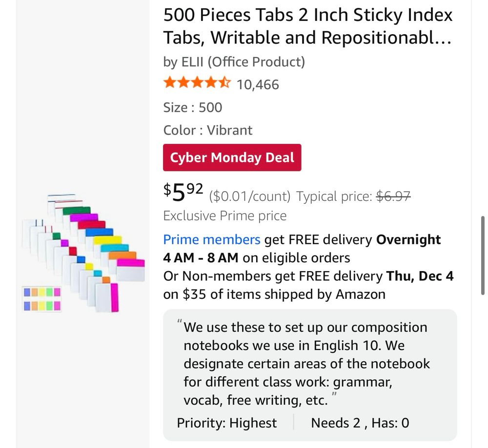Image resolution: width=488 pixels, height=448 pixels.
Task: Click the vertical scrollbar thumb
Action: click(x=483, y=255)
